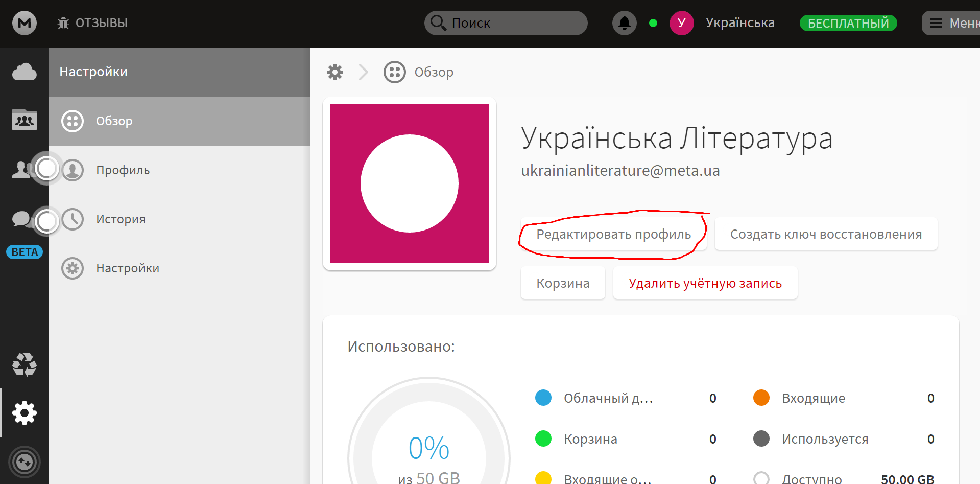Open the recycle bin icon in sidebar
Screen dimensions: 980x484
[25, 364]
